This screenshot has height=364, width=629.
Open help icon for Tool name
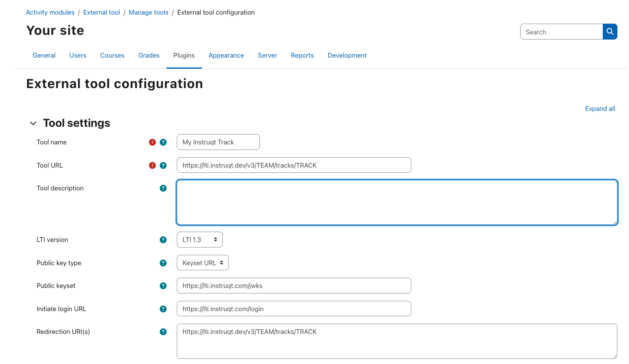point(163,142)
